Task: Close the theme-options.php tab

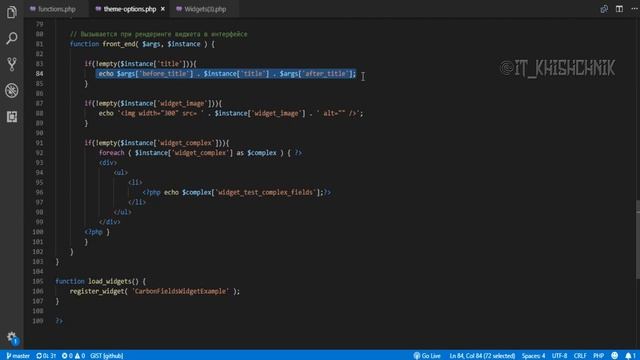Action: pos(162,9)
